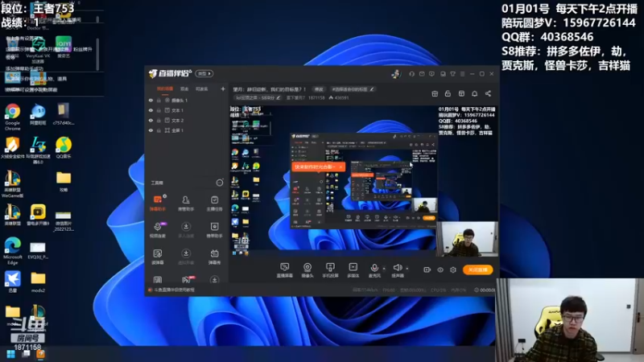This screenshot has width=644, height=362.
Task: Open 弹幕助手 tool in toolbox
Action: (157, 203)
